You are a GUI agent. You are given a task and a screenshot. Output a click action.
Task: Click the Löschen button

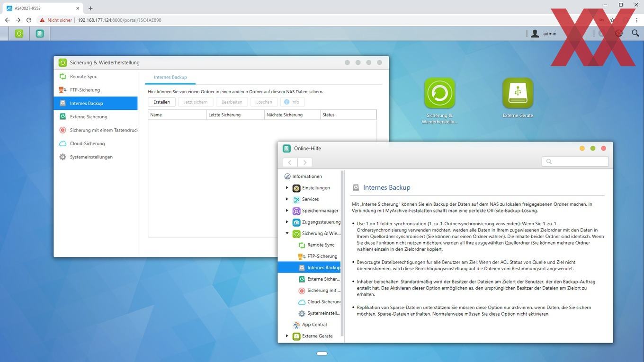tap(264, 102)
